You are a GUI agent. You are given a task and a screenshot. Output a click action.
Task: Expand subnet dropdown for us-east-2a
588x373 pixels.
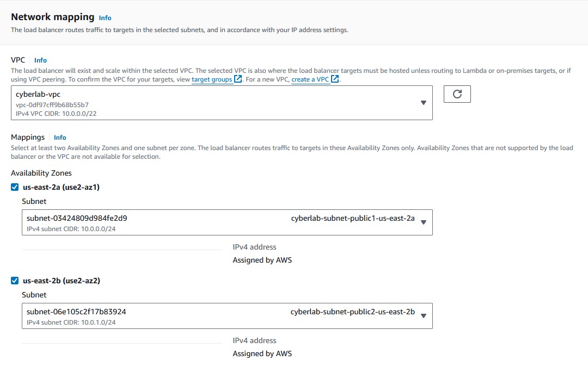pos(227,222)
